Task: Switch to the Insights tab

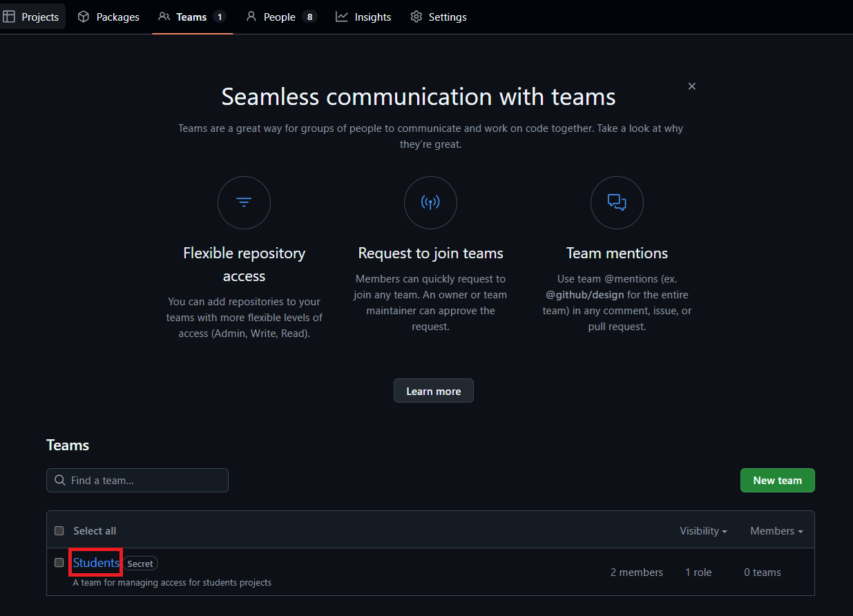Action: 363,17
